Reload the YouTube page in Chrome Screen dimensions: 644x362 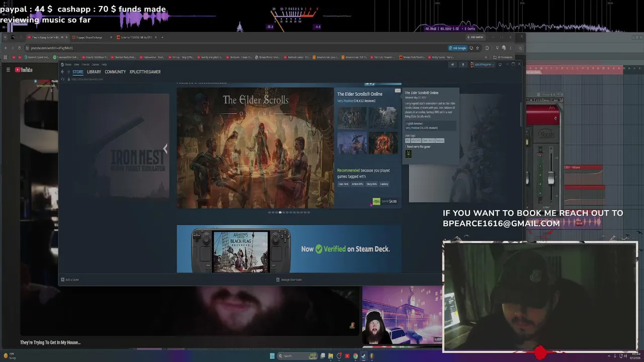(19, 48)
